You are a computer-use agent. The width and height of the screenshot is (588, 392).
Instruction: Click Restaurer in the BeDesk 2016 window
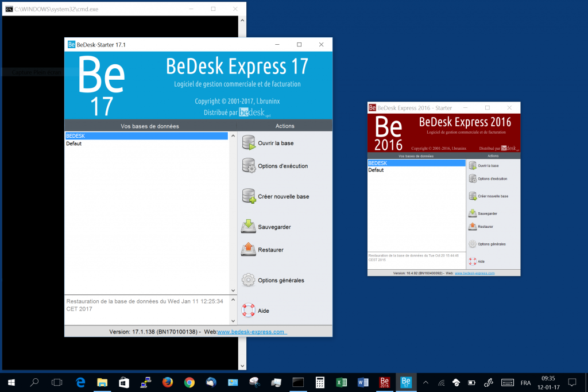(481, 226)
